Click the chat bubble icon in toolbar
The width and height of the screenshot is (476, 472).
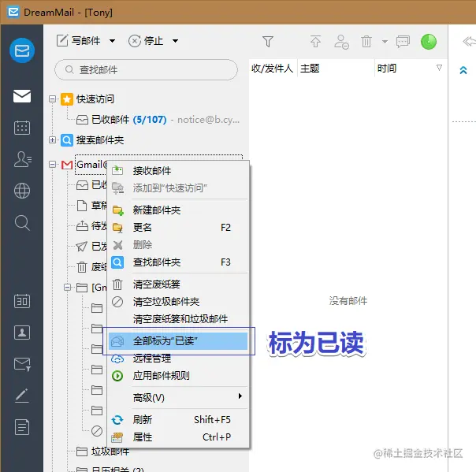[x=403, y=42]
